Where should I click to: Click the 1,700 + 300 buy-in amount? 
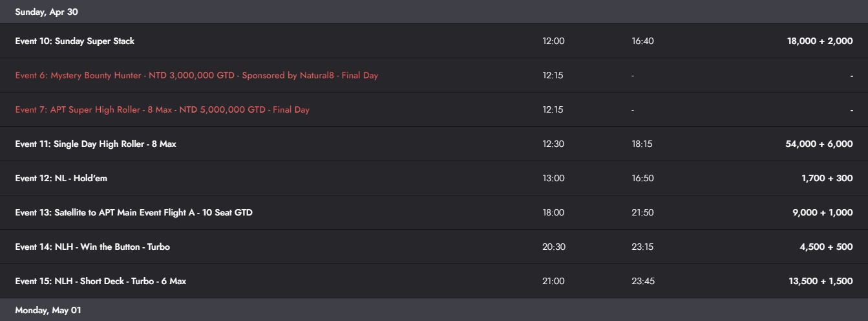coord(826,178)
